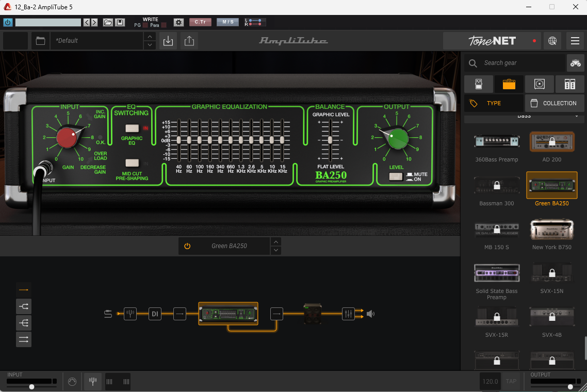Select the SVX-15N amp
Screen dimensions: 587x392
(x=552, y=273)
